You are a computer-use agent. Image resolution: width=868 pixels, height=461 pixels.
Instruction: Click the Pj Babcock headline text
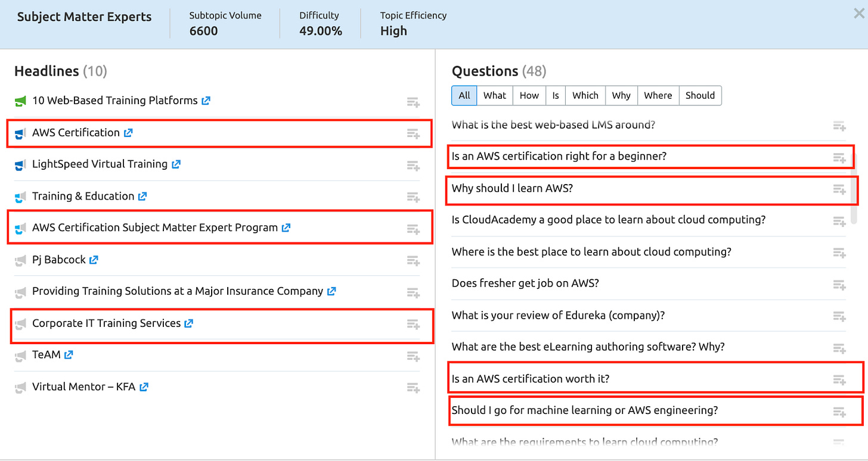(59, 260)
